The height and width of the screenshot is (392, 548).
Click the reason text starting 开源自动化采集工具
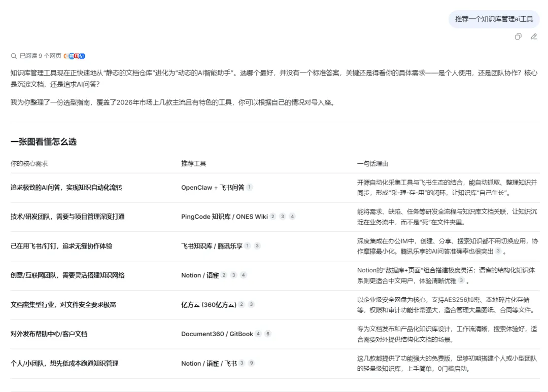point(447,188)
